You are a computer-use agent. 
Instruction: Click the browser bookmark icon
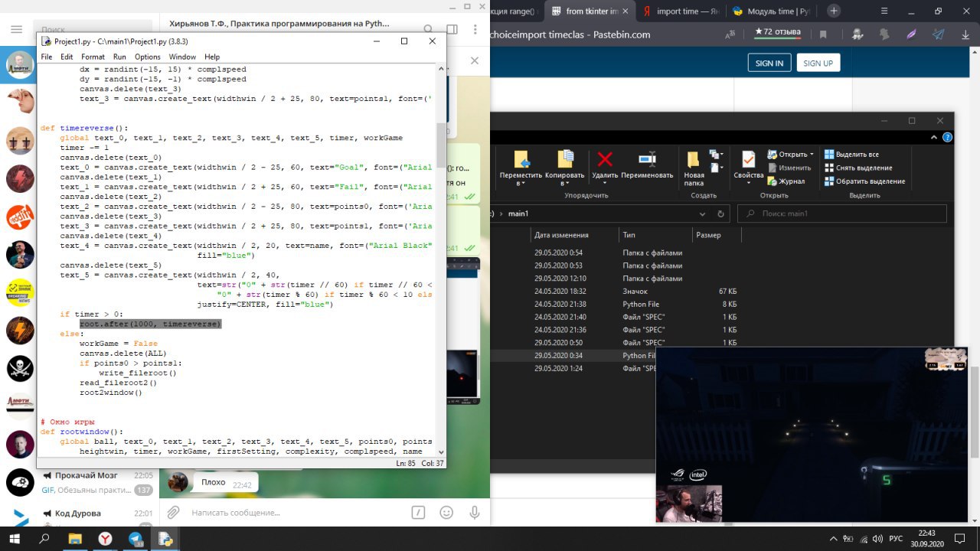tap(823, 34)
